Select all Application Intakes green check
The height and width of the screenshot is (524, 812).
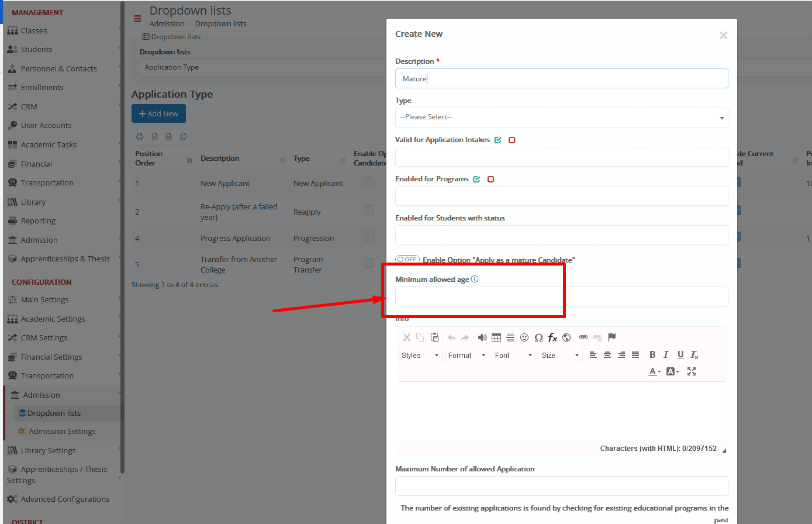click(498, 140)
